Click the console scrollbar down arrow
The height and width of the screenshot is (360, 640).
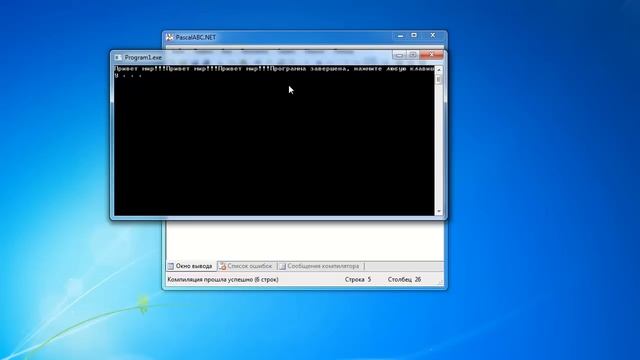point(439,211)
